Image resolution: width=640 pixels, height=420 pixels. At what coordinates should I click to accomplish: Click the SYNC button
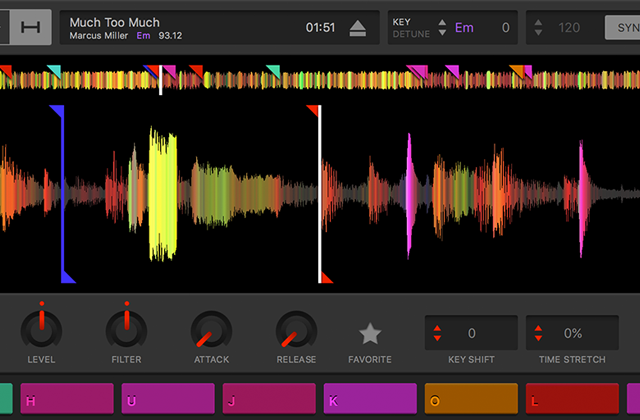click(x=622, y=27)
